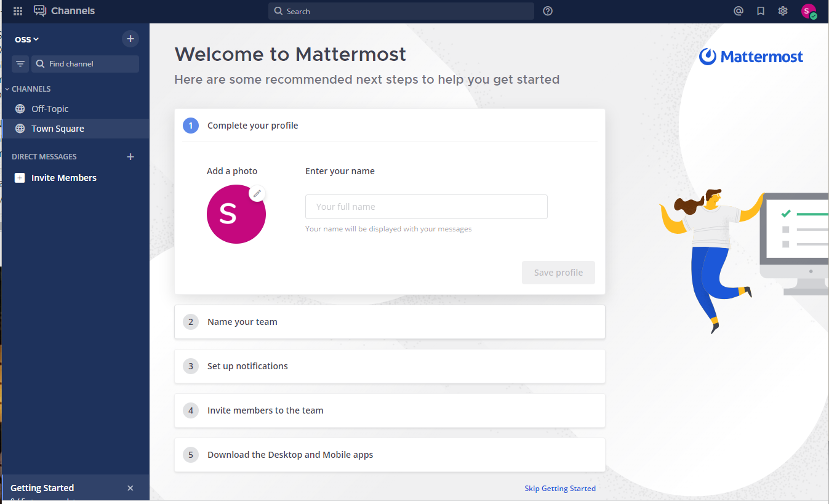Open the Off-Topic channel
829x504 pixels.
50,109
